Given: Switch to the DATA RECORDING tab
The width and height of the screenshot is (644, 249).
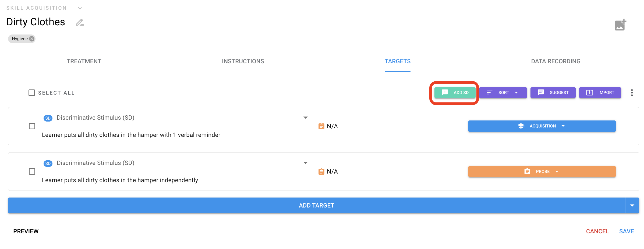Looking at the screenshot, I should click(555, 61).
